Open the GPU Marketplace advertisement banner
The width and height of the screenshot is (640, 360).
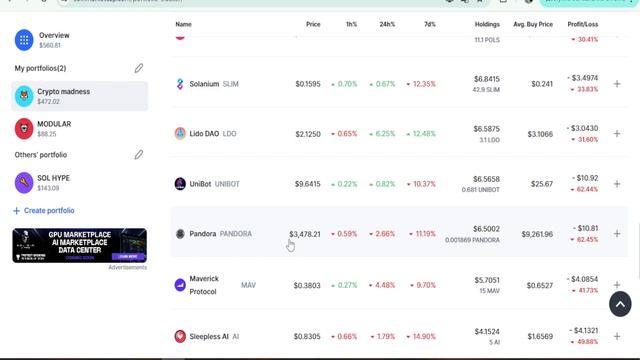80,245
